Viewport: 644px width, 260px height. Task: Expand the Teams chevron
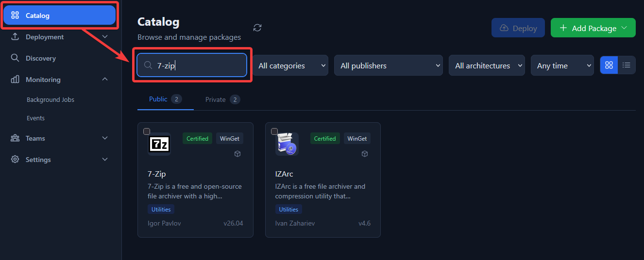[105, 138]
